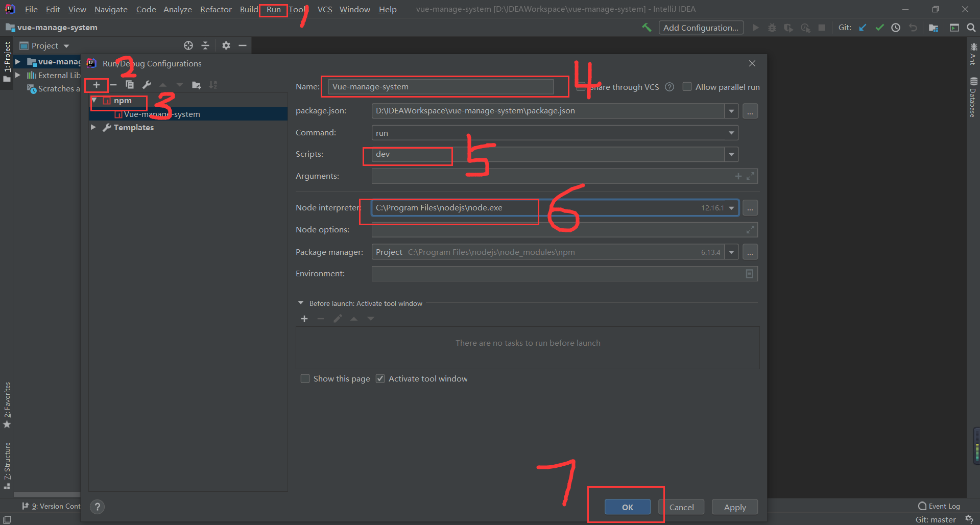Open Search Everywhere magnifier icon
Image resolution: width=980 pixels, height=525 pixels.
point(971,28)
